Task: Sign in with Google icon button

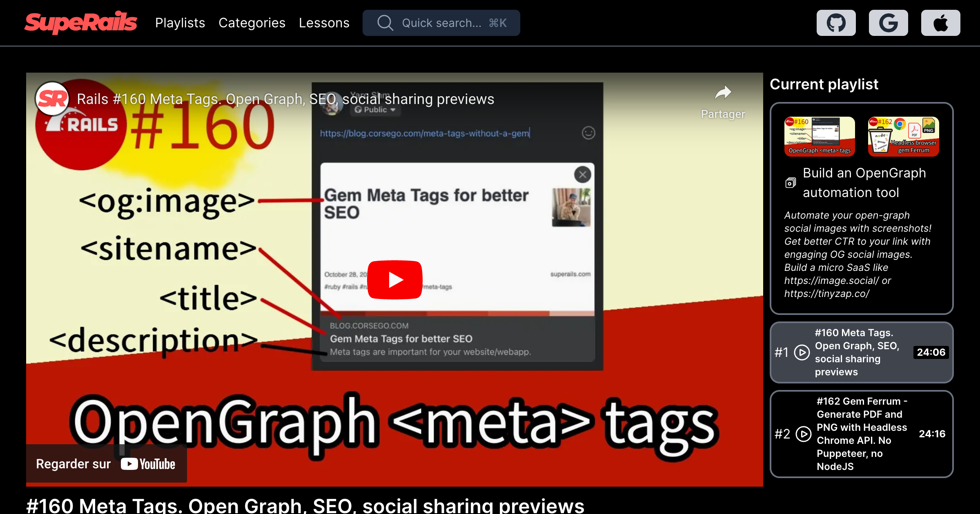Action: pos(889,23)
